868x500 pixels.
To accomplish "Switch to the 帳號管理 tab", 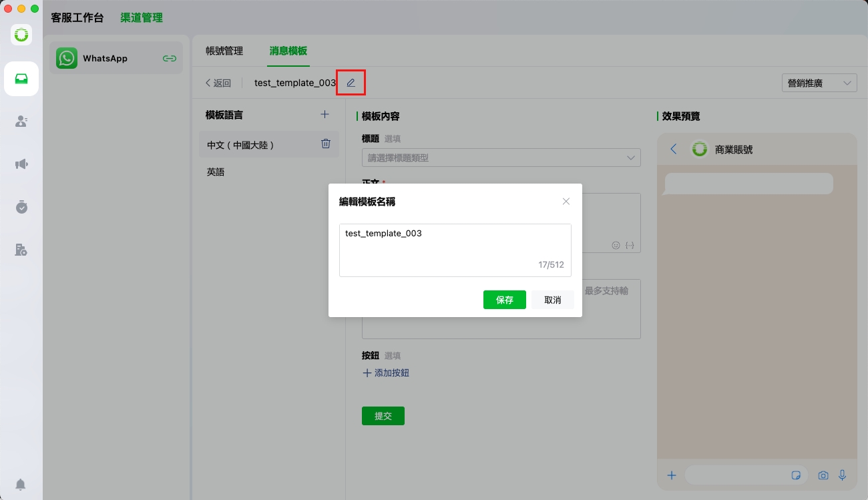I will click(x=224, y=51).
